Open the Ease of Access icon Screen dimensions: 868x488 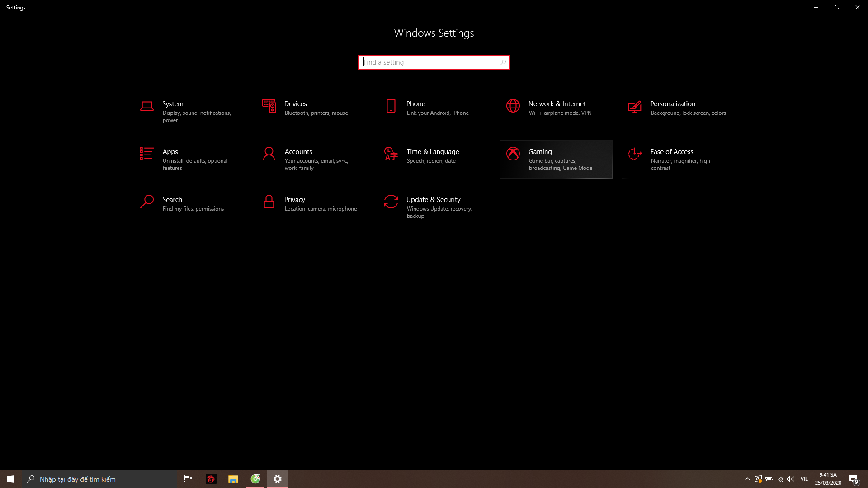pyautogui.click(x=635, y=154)
